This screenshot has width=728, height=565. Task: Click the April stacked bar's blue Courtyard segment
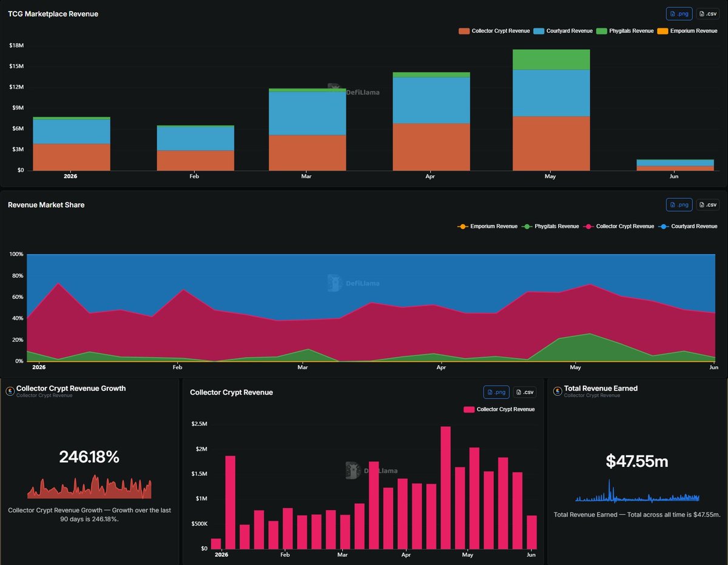point(431,101)
